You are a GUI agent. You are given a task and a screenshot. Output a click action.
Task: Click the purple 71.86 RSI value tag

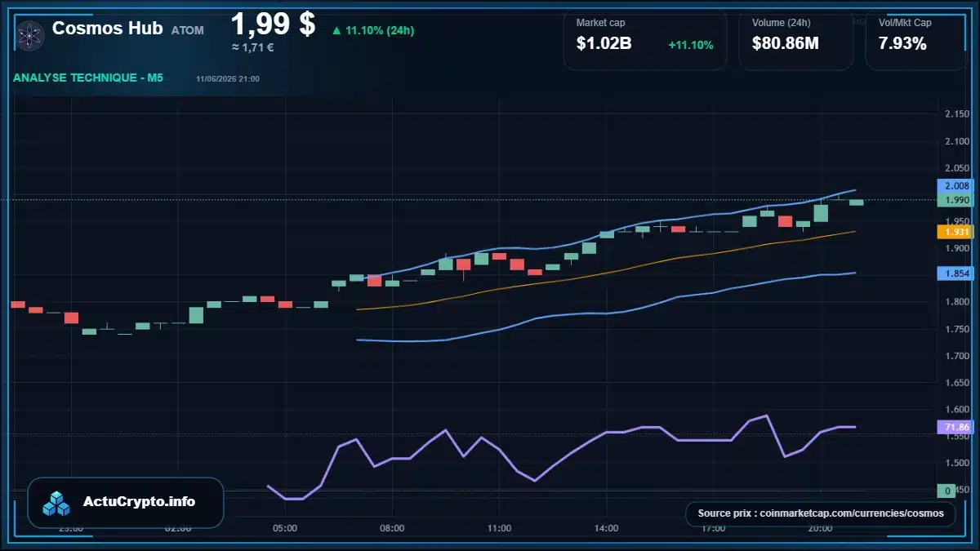[955, 427]
